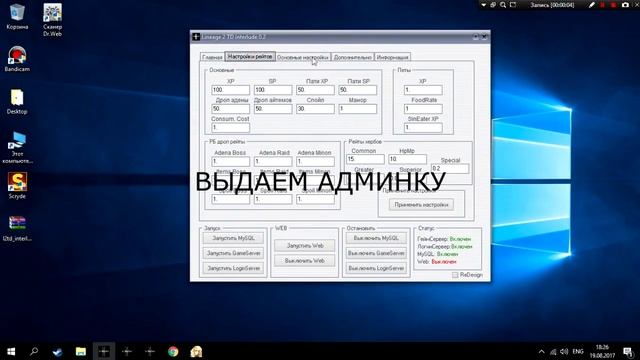Select the Настройки рейтов tab
Image resolution: width=640 pixels, height=360 pixels.
(x=250, y=56)
